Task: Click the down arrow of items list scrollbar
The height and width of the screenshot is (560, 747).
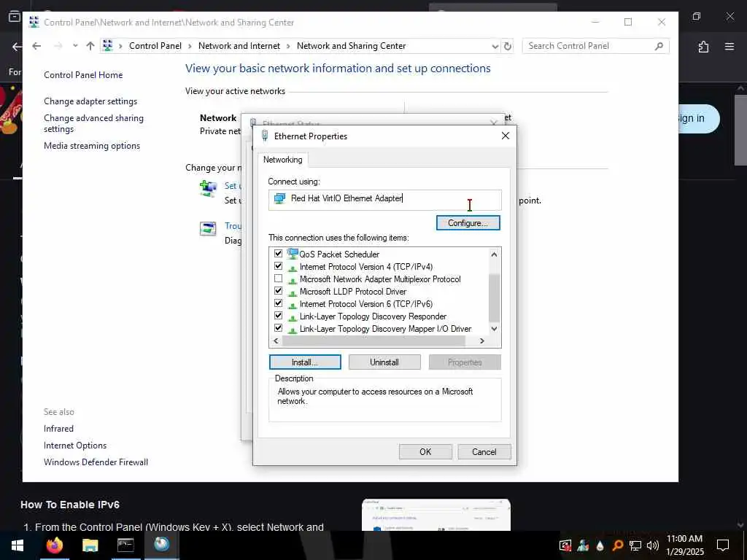Action: click(x=494, y=329)
